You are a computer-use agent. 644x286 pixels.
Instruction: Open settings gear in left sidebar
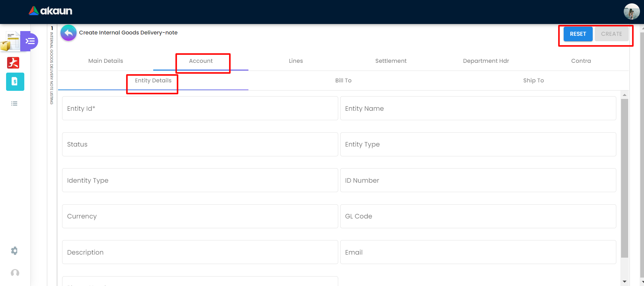pyautogui.click(x=14, y=251)
